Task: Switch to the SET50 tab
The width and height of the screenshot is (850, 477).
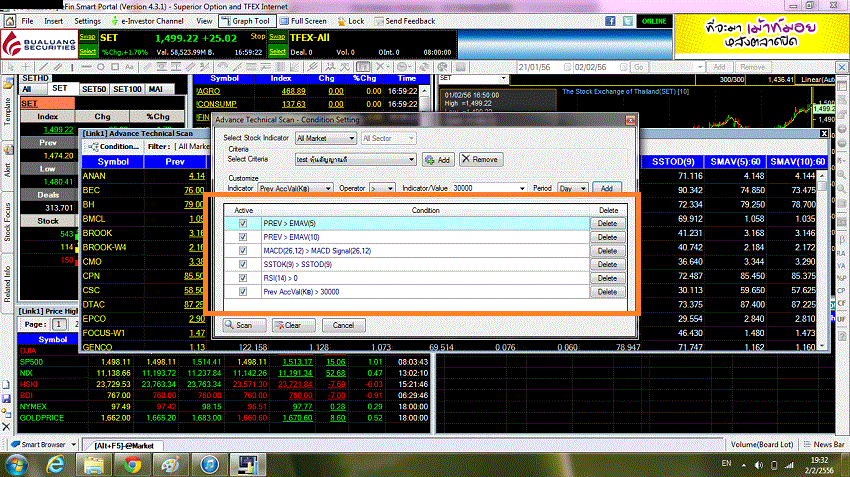Action: coord(93,89)
